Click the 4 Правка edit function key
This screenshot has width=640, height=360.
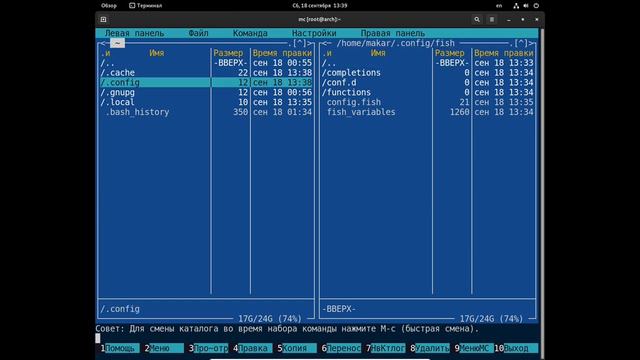click(252, 348)
